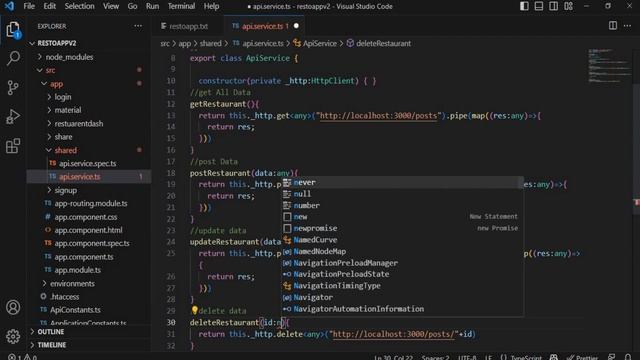Select 'NamedNodeMap' autocomplete suggestion
Image resolution: width=640 pixels, height=360 pixels.
[x=403, y=251]
